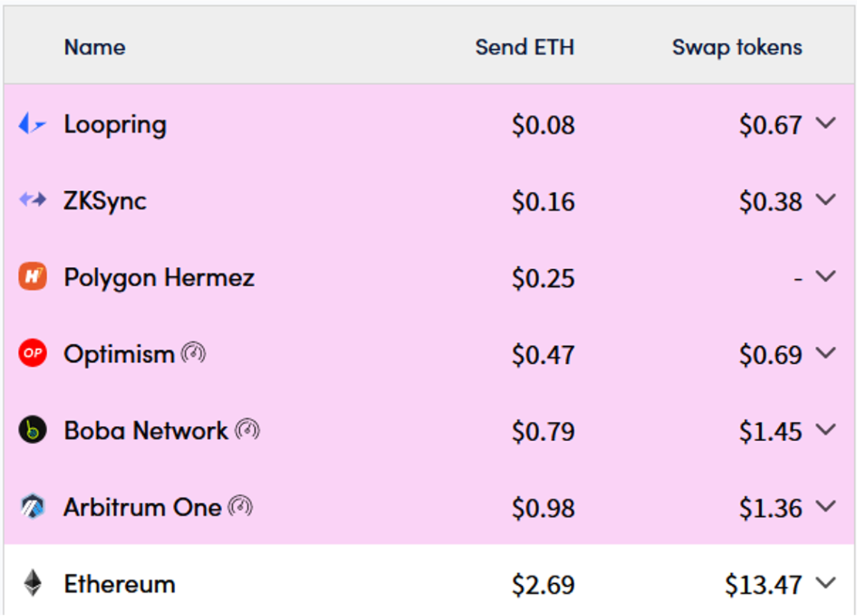Expand the Loopring row chevron
The height and width of the screenshot is (616, 857).
click(x=826, y=123)
